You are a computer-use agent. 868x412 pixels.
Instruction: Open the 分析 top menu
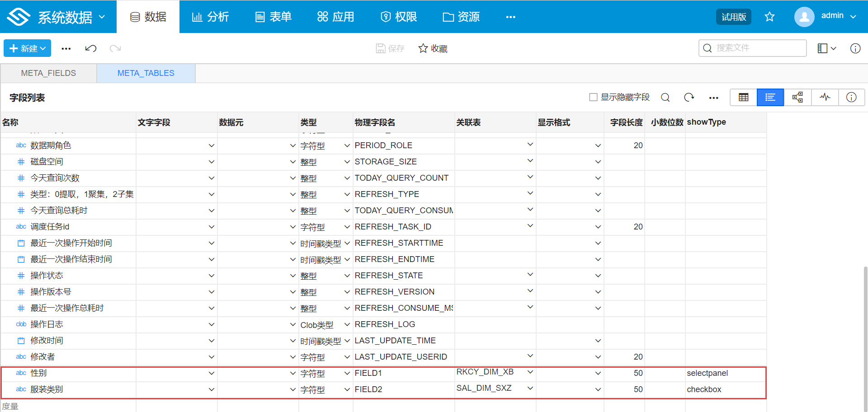coord(211,17)
